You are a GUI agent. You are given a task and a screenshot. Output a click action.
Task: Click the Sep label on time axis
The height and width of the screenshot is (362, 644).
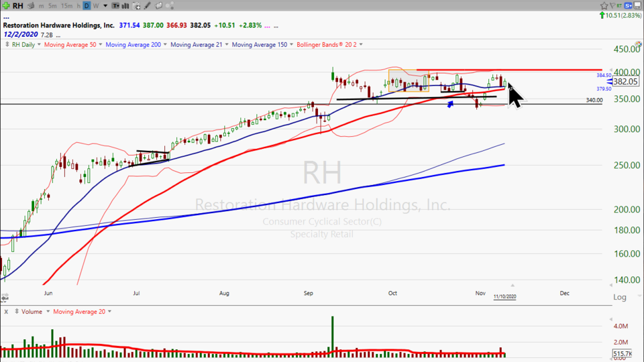(x=309, y=293)
